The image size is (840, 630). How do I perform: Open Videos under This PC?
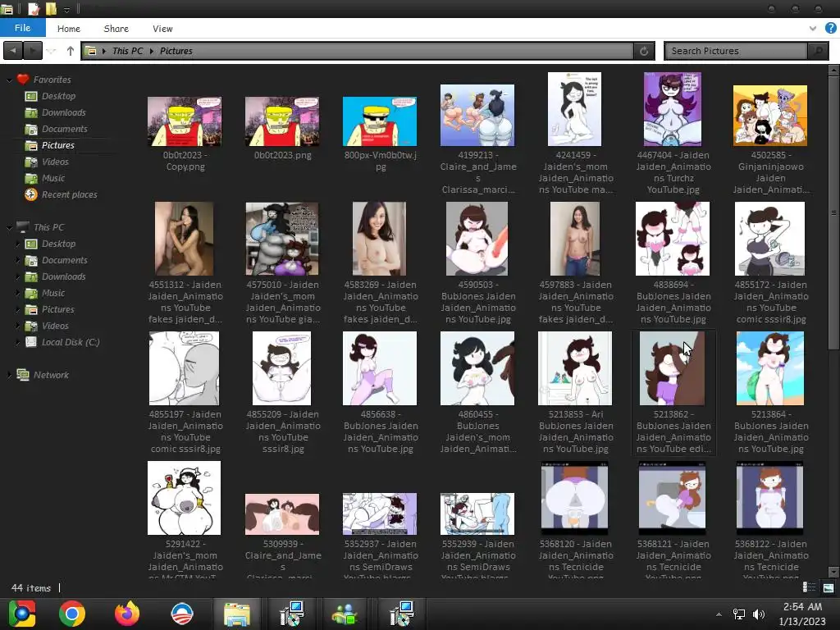click(x=55, y=326)
